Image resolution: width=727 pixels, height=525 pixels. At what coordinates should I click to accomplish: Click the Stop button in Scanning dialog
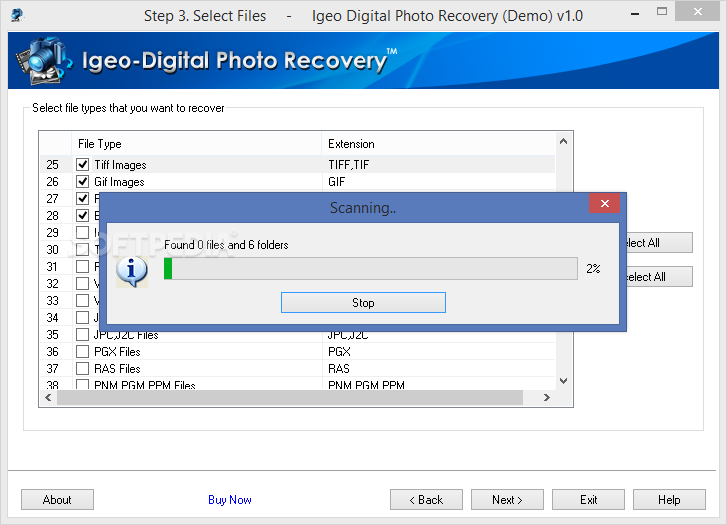(363, 302)
